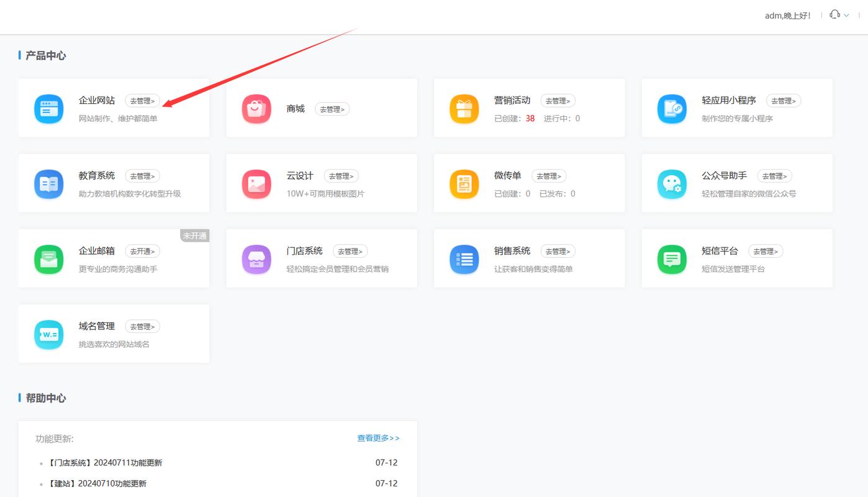The height and width of the screenshot is (497, 868).
Task: Click 去管理 button for 微传单
Action: [549, 176]
